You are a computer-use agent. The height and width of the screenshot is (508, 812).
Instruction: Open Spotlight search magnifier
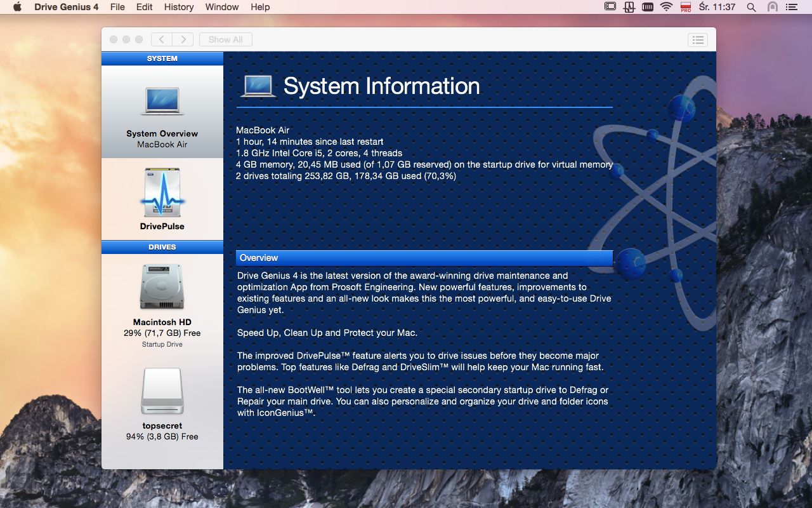752,7
